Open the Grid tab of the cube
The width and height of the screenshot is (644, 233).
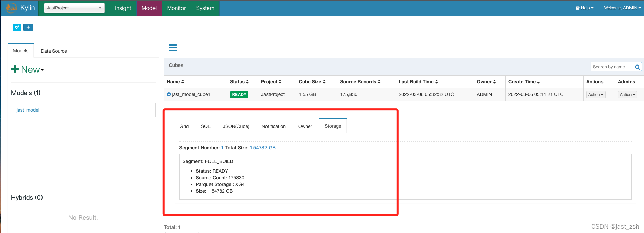point(184,126)
